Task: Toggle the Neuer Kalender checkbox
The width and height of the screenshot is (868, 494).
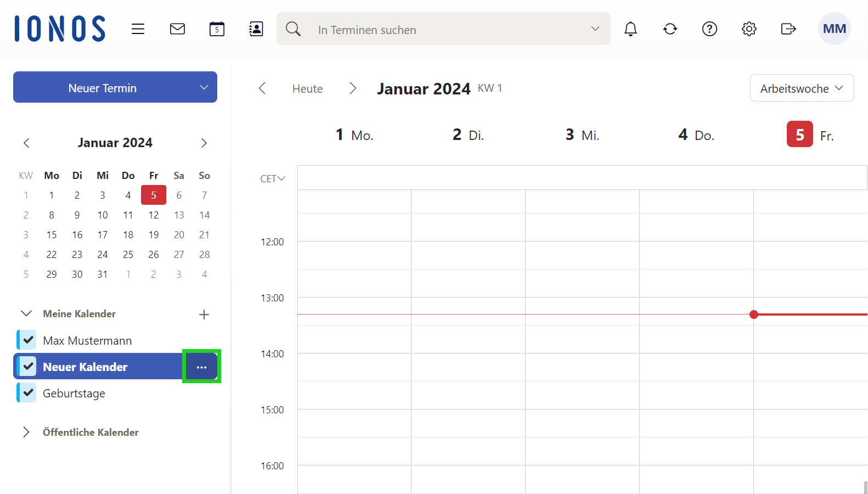Action: pos(27,367)
